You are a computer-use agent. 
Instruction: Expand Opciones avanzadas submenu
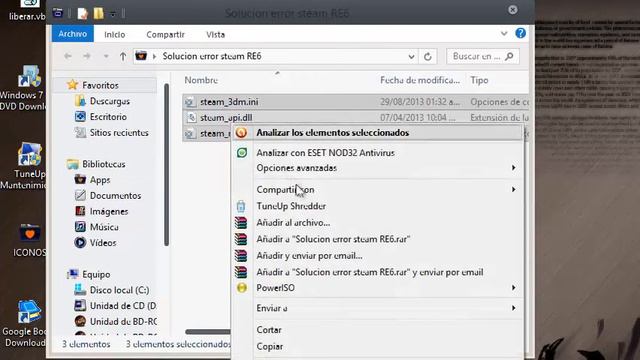[378, 168]
